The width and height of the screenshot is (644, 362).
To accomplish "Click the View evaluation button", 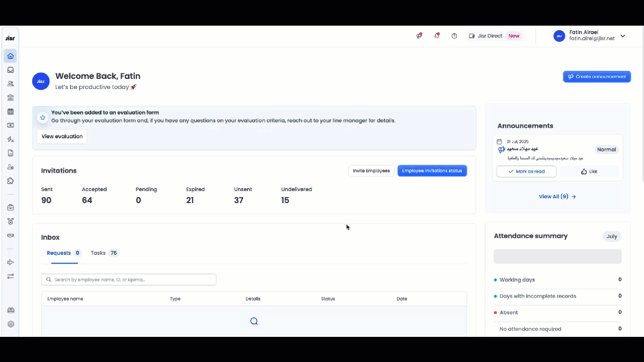I will [62, 136].
